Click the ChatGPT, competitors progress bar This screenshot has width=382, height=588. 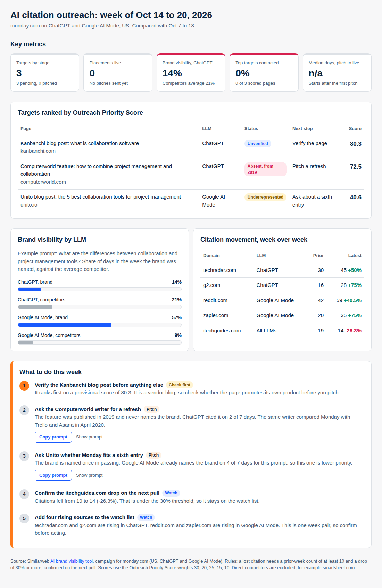(100, 307)
